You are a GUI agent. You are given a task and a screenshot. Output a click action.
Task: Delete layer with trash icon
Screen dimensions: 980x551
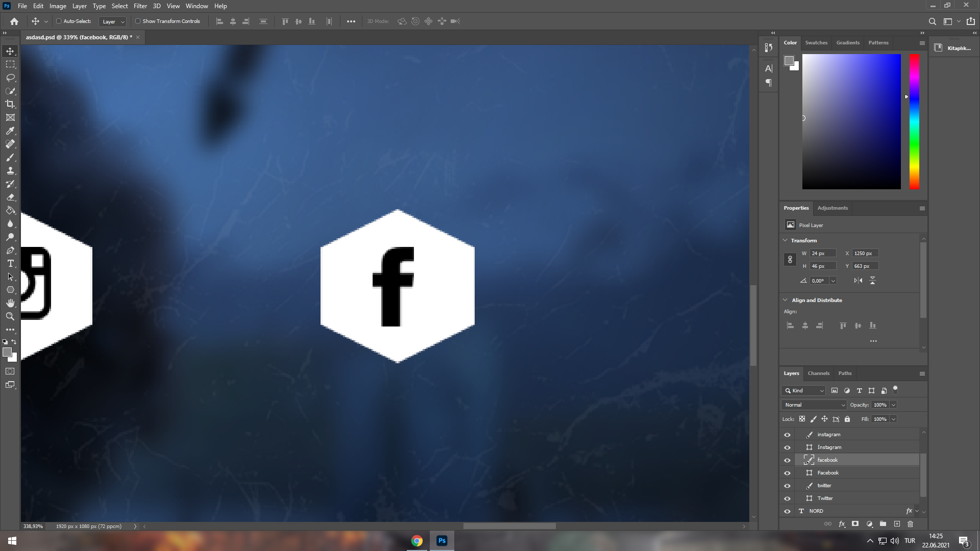910,524
